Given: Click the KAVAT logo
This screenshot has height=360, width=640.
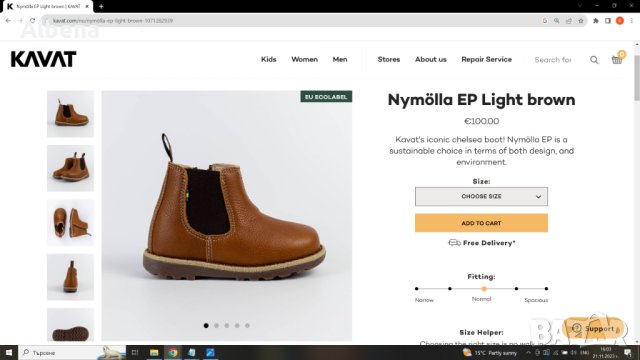Looking at the screenshot, I should coord(43,59).
